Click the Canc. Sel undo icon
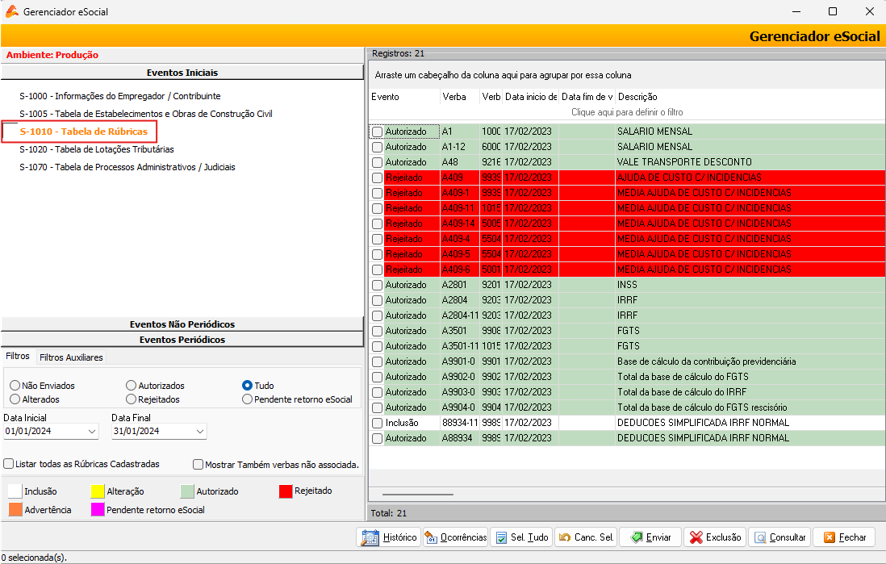The height and width of the screenshot is (564, 886). click(x=564, y=537)
